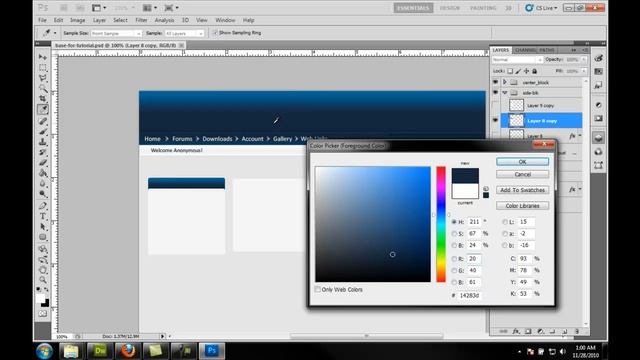Select the Crop tool
Screen dimensions: 640x360
43,98
